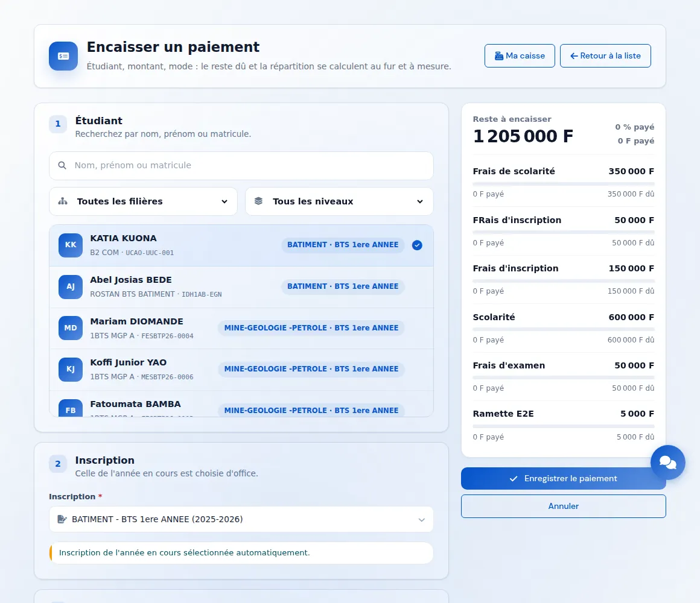Click the chevron of Toutes les filières
700x603 pixels.
pos(224,201)
